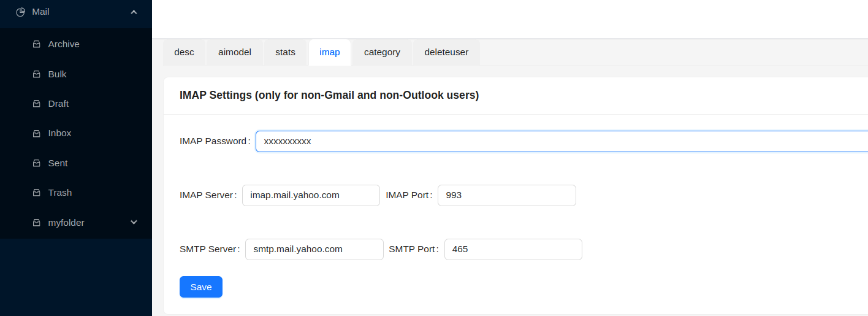Open the Archive mail folder label
This screenshot has width=868, height=316.
click(x=64, y=44)
